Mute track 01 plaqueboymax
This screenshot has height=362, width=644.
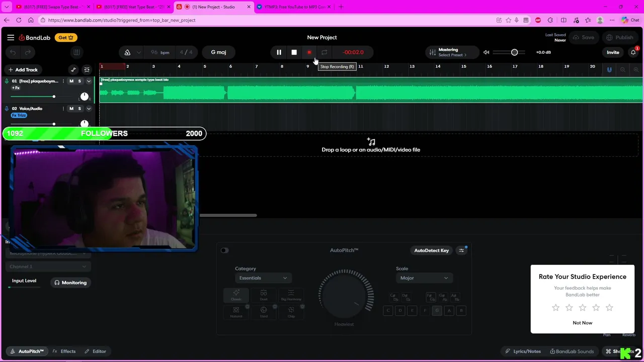tap(71, 81)
